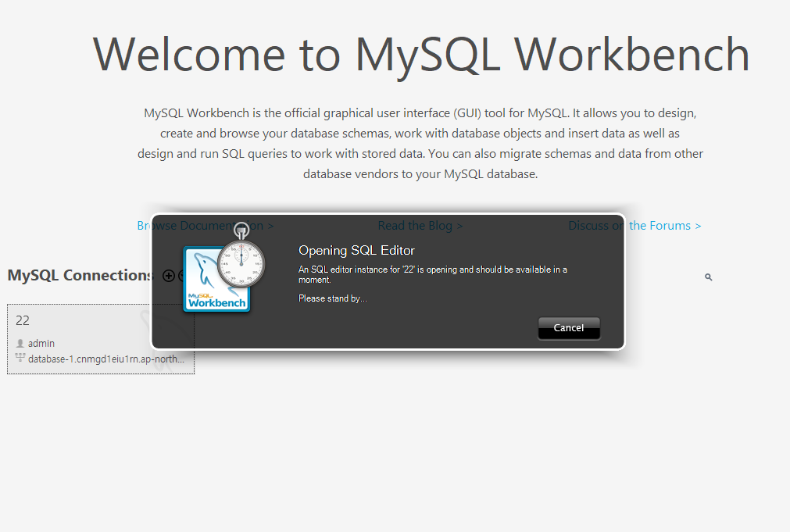Viewport: 790px width, 532px height.
Task: Click the 'MySQL Connections' heading
Action: coord(80,275)
